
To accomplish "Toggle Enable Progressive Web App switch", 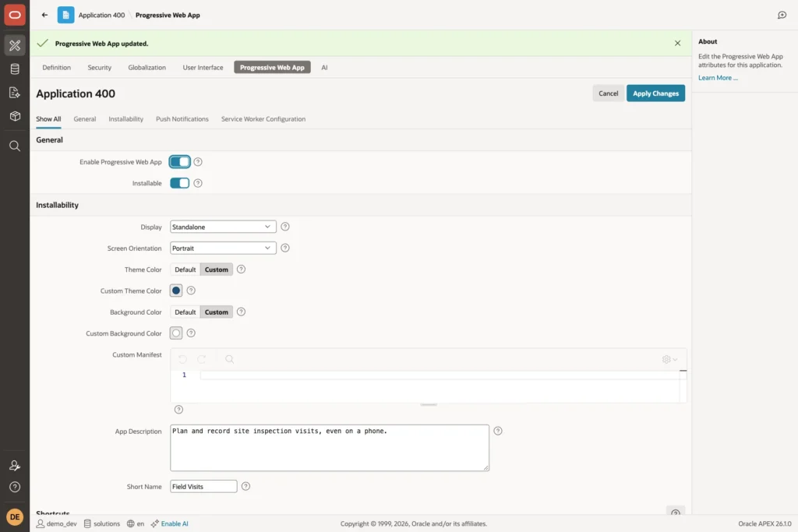I will 180,162.
